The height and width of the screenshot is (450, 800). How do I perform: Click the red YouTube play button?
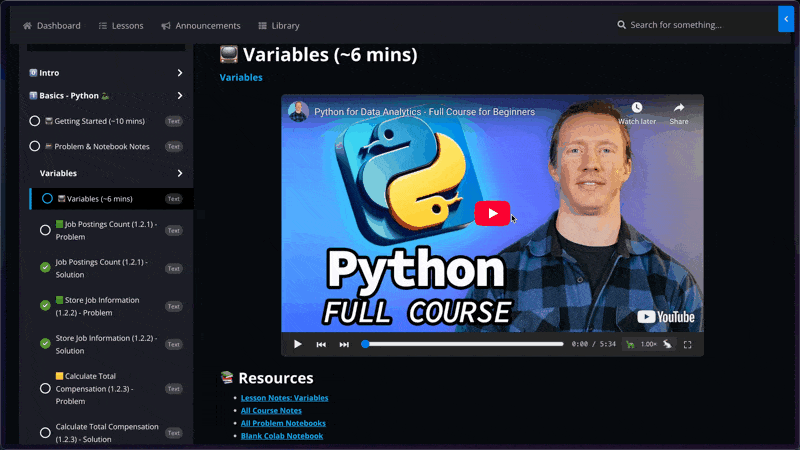coord(491,213)
